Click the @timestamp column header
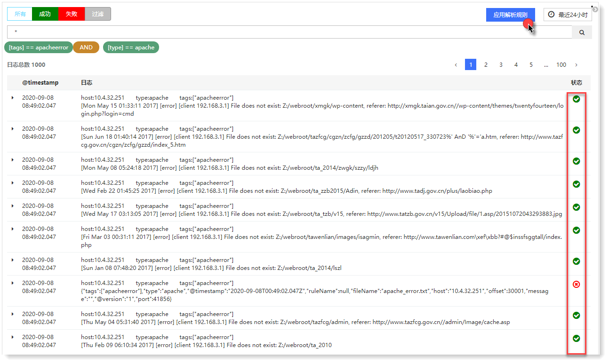 (40, 83)
